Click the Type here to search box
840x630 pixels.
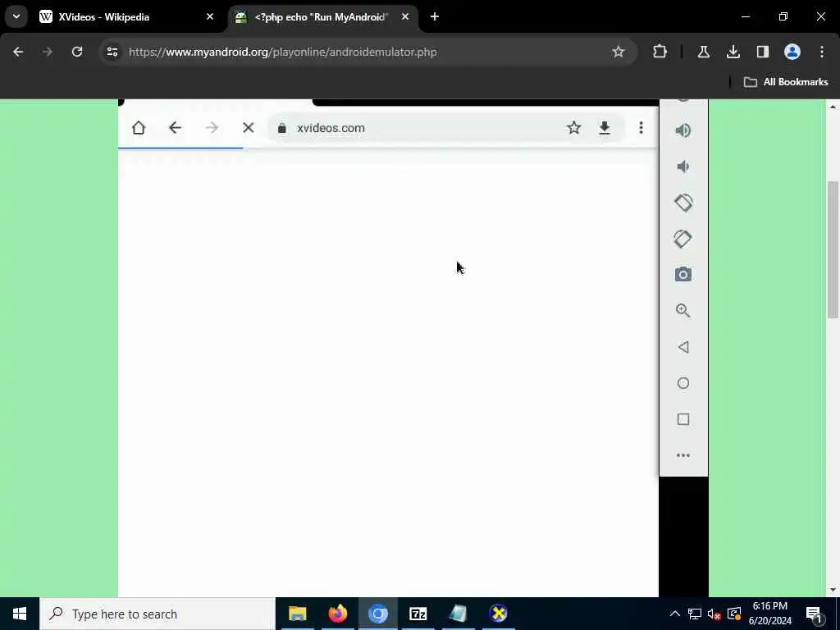157,614
